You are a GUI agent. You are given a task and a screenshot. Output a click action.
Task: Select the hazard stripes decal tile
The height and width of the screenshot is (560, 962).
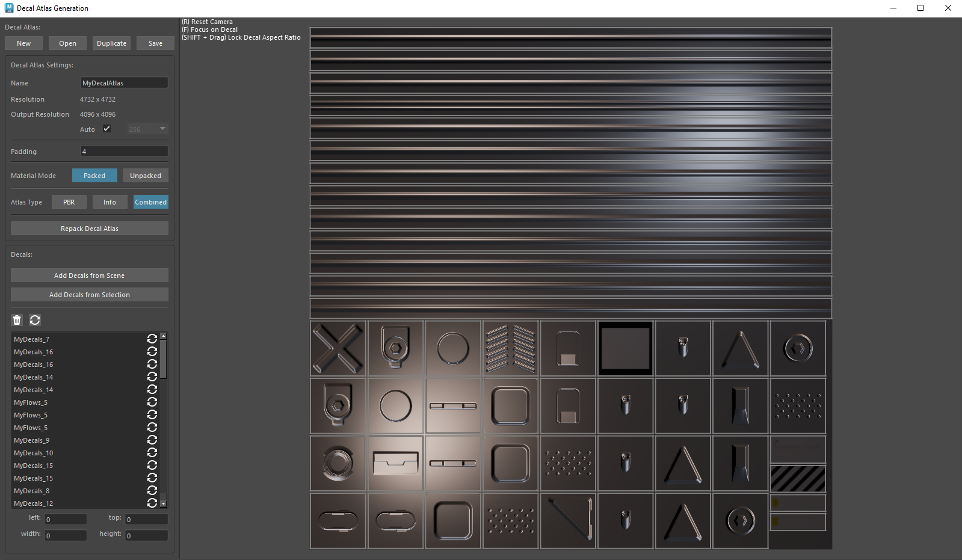click(x=798, y=479)
